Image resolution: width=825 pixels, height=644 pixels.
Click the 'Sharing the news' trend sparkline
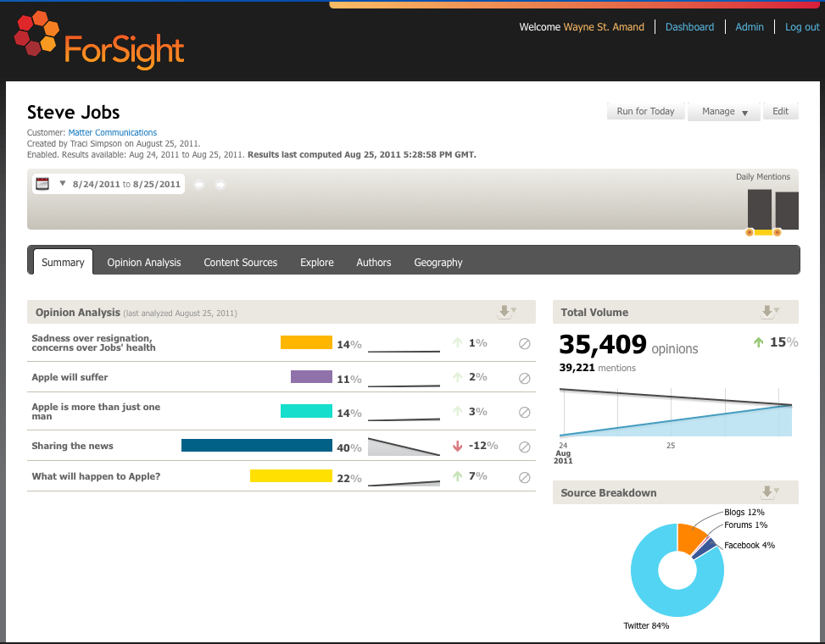click(x=404, y=447)
